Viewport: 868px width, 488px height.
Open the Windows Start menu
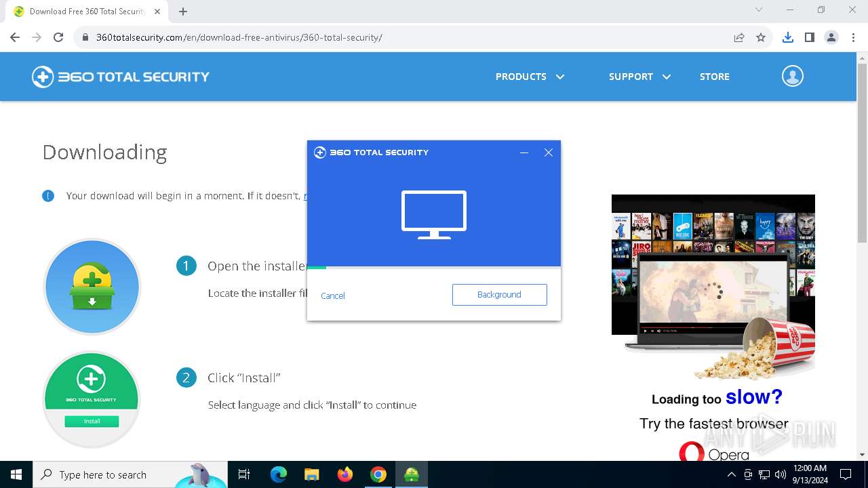pyautogui.click(x=16, y=474)
